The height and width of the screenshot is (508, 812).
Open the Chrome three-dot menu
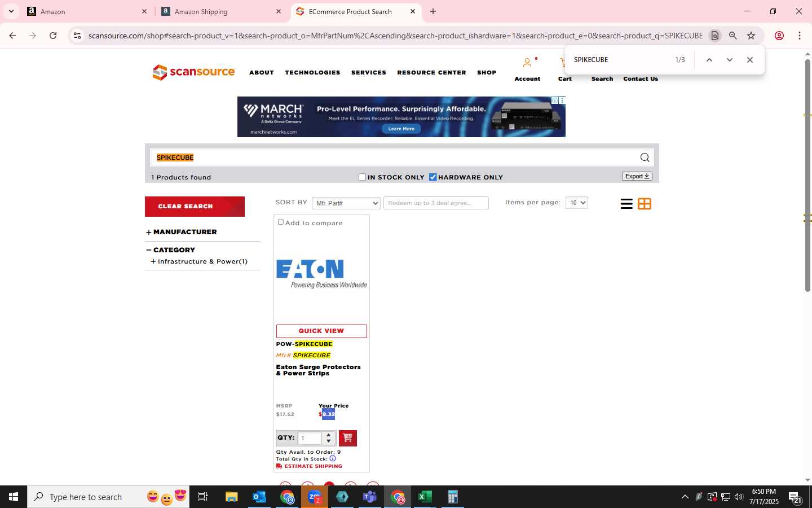tap(799, 36)
